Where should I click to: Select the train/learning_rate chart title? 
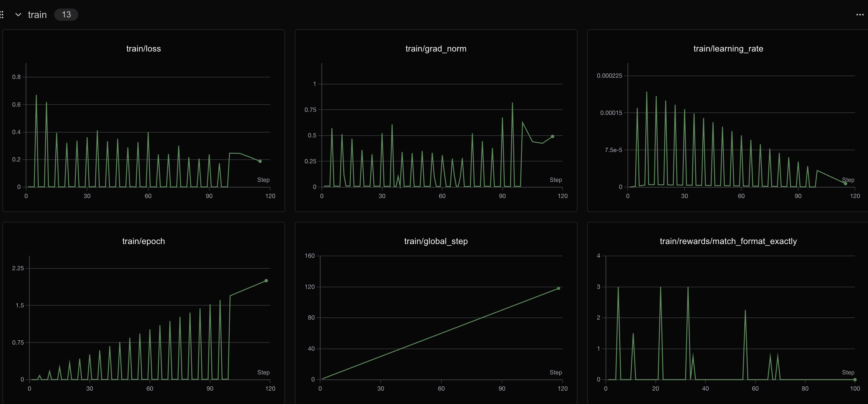click(728, 48)
